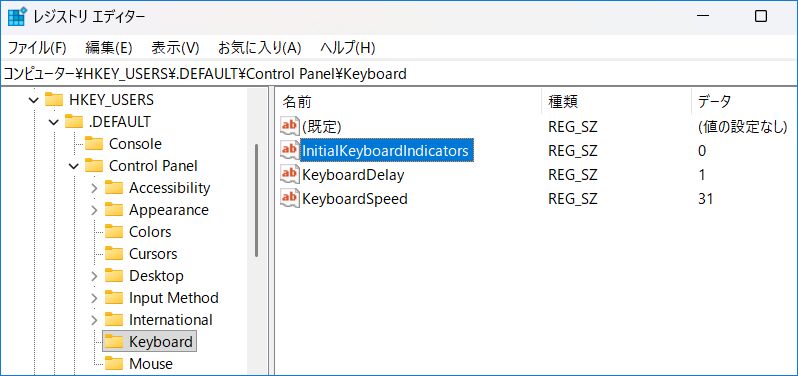Select the (既定) default value icon
This screenshot has height=376, width=798.
pyautogui.click(x=290, y=126)
